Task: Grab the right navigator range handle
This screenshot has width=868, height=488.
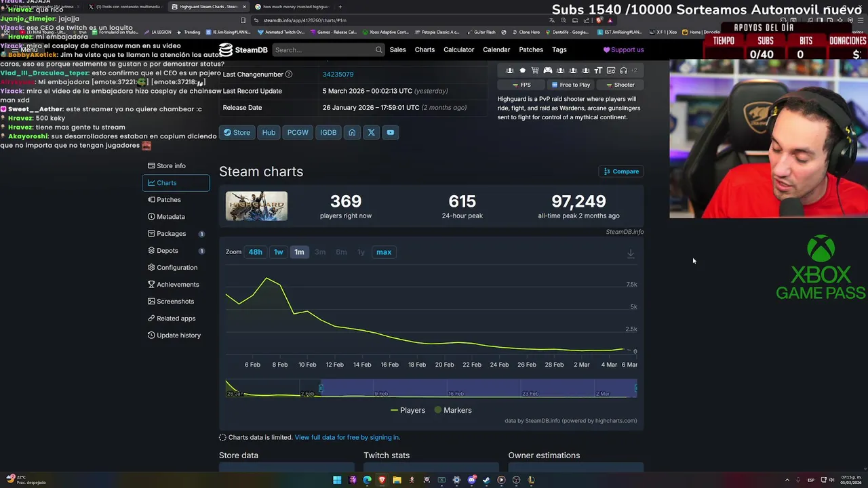Action: click(635, 388)
